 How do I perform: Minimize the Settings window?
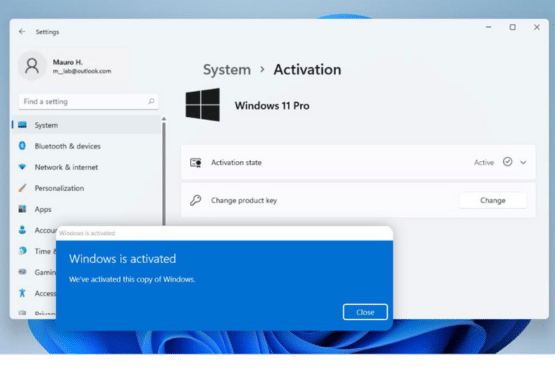coord(488,27)
